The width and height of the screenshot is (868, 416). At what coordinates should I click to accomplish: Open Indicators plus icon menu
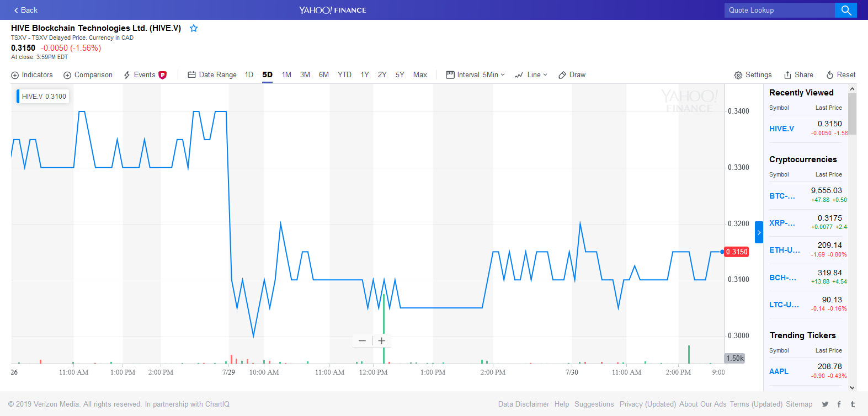pyautogui.click(x=32, y=75)
